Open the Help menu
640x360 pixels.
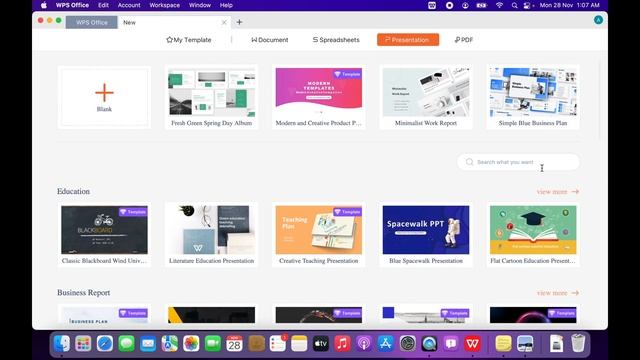[226, 5]
